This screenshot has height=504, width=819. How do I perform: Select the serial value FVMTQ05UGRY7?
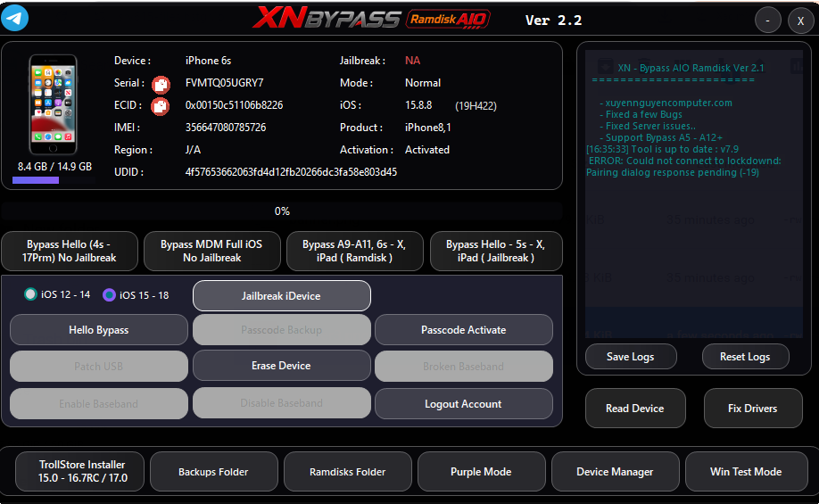tap(225, 83)
